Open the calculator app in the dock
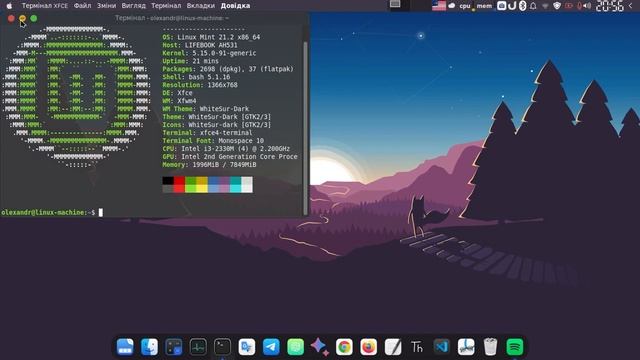Screen dimensions: 640x360 (174, 347)
